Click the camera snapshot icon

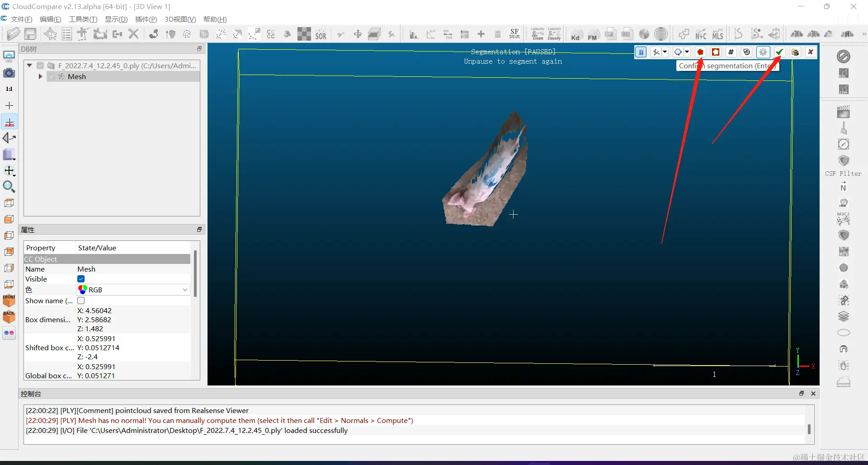9,73
